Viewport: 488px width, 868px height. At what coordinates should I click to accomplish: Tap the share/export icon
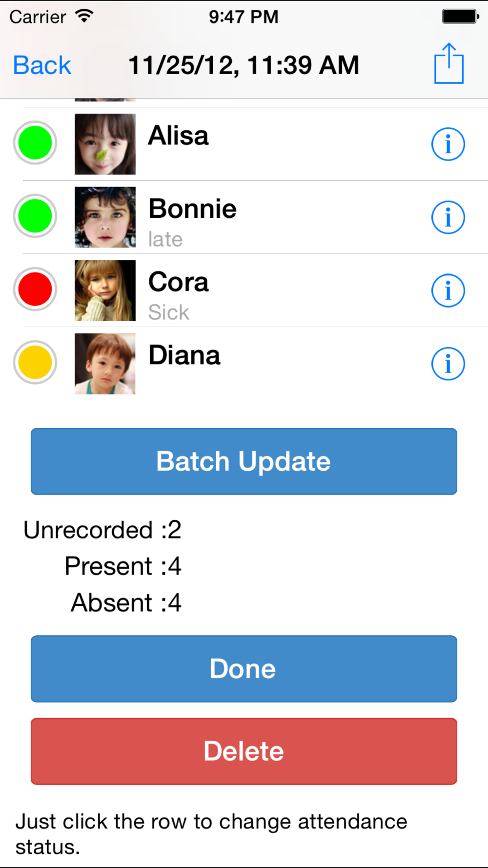click(449, 63)
